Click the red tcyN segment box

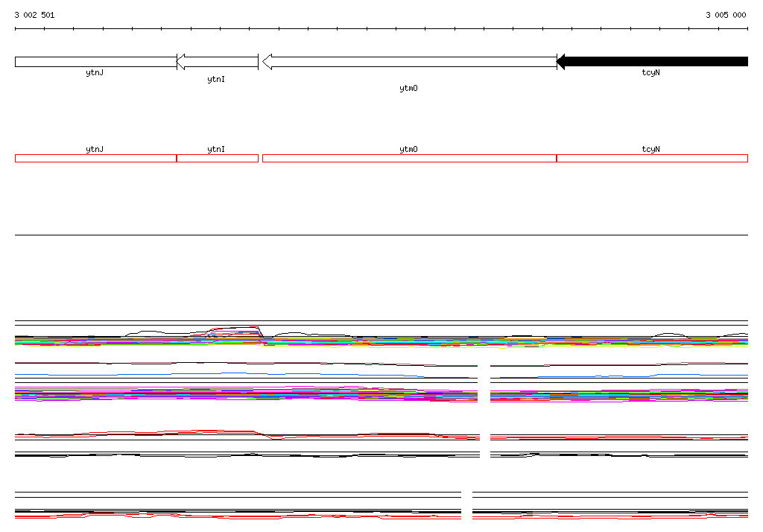[x=652, y=158]
